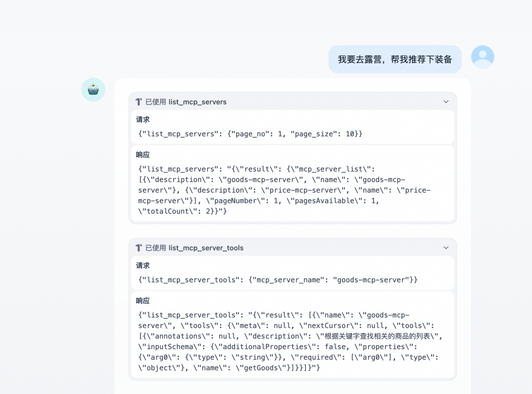
Task: Click the 请求 label of the first card
Action: tap(143, 119)
